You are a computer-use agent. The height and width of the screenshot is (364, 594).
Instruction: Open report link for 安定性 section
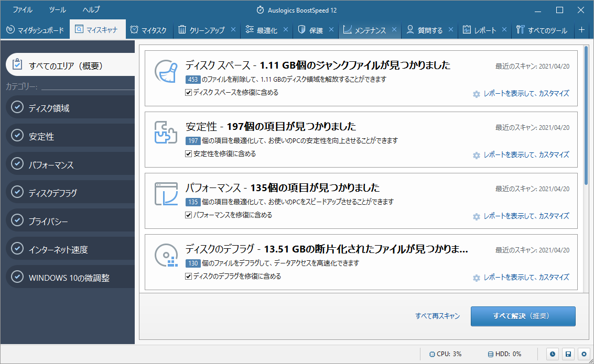pos(526,155)
